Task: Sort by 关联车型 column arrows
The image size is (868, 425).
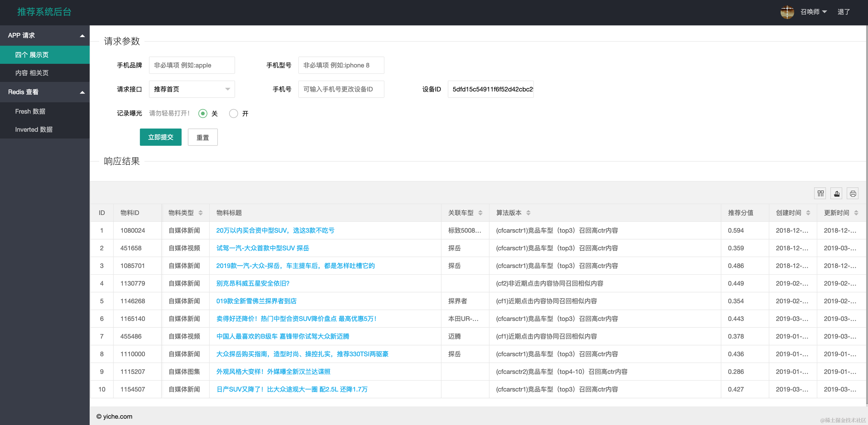Action: point(480,213)
